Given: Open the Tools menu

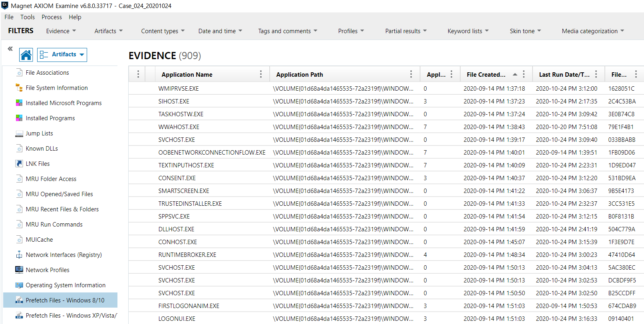Looking at the screenshot, I should pos(28,17).
